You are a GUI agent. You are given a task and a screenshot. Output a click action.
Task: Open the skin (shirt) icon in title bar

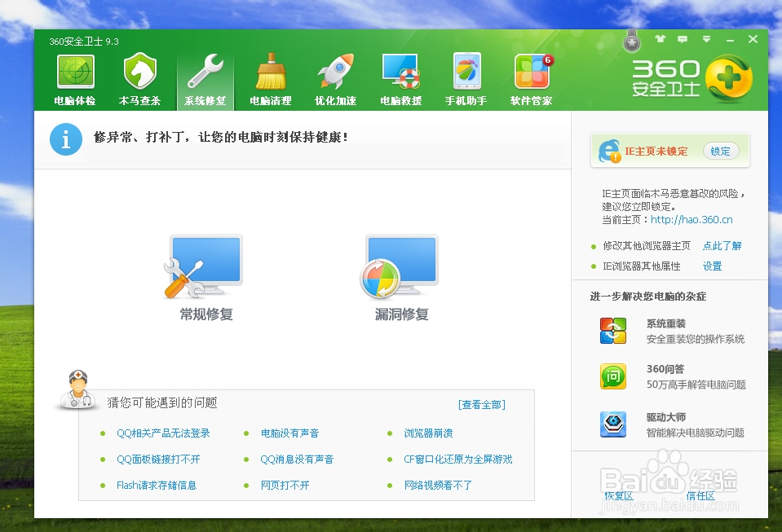tap(661, 39)
